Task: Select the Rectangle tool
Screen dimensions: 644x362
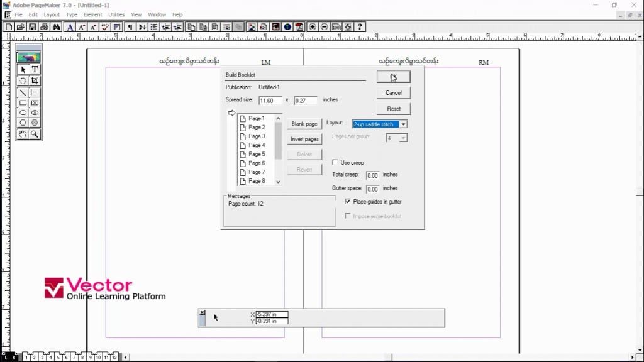Action: (23, 103)
